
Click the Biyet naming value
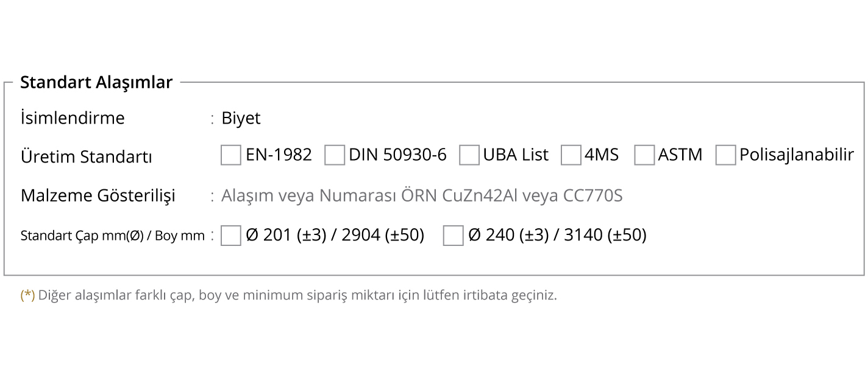pyautogui.click(x=241, y=118)
